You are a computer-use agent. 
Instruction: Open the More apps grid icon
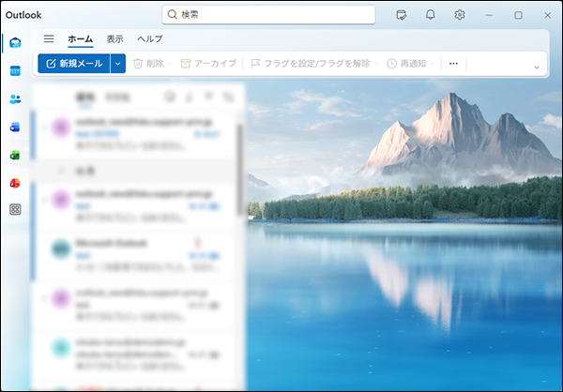[x=15, y=210]
